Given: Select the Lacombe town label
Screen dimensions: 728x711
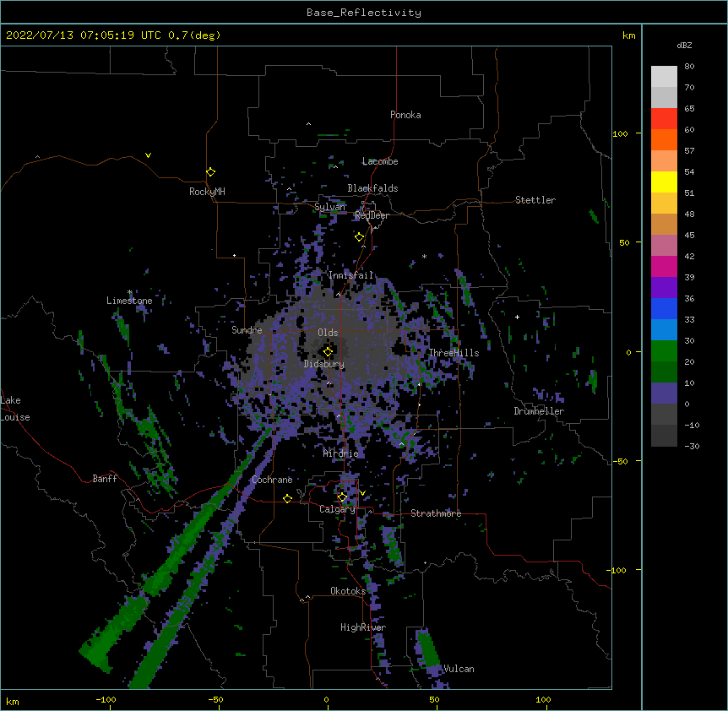Looking at the screenshot, I should pos(380,161).
